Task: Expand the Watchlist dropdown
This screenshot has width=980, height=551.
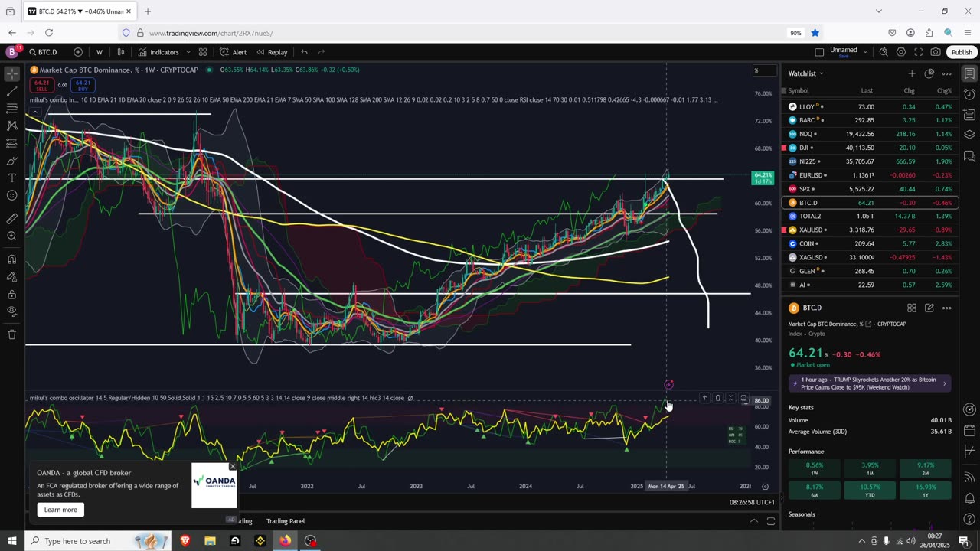Action: (x=806, y=73)
